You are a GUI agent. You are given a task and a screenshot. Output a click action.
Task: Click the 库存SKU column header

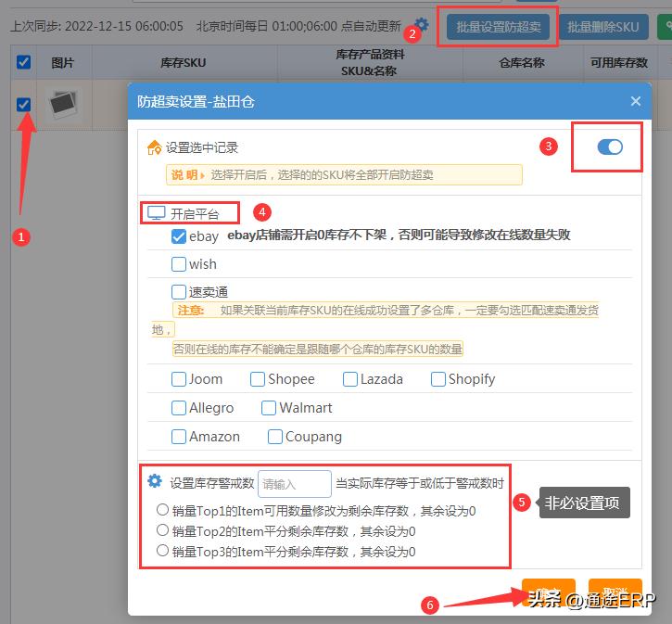click(183, 62)
